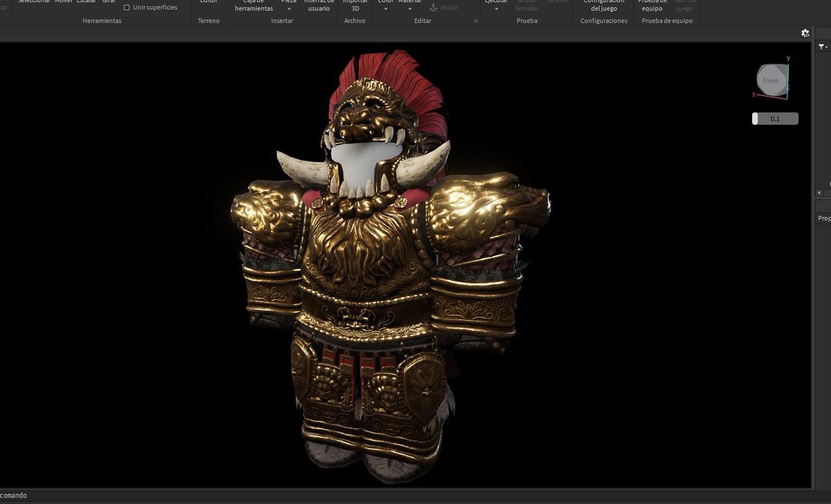
Task: Open Configuración del juego
Action: [x=604, y=5]
